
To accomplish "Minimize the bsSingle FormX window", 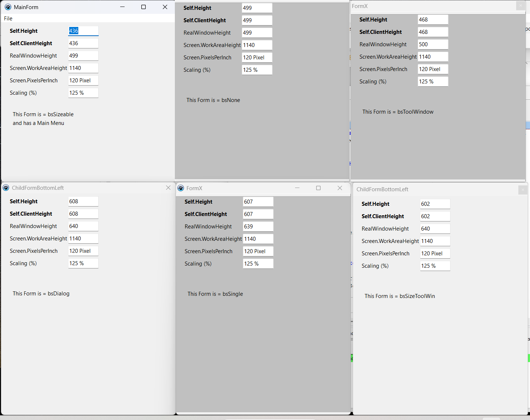I will point(297,188).
